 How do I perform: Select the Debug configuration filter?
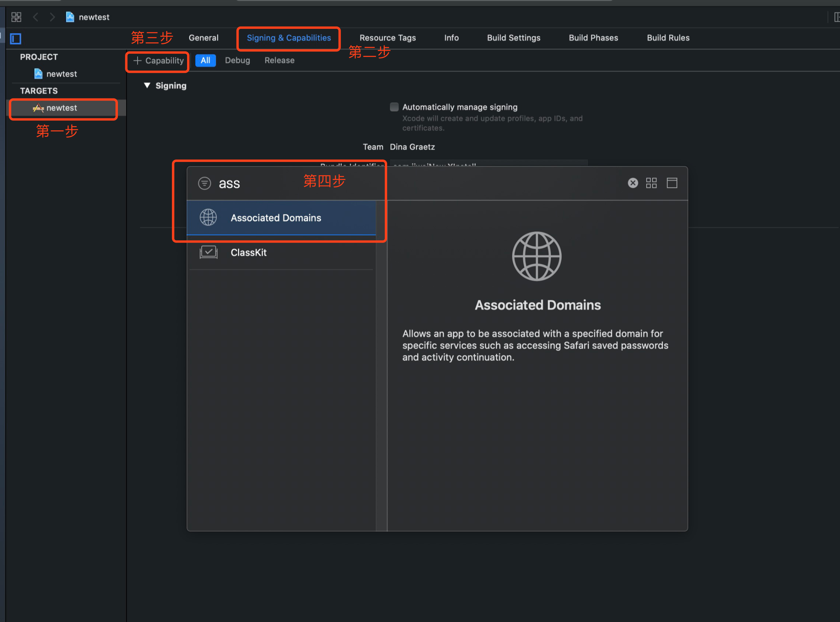pyautogui.click(x=237, y=61)
